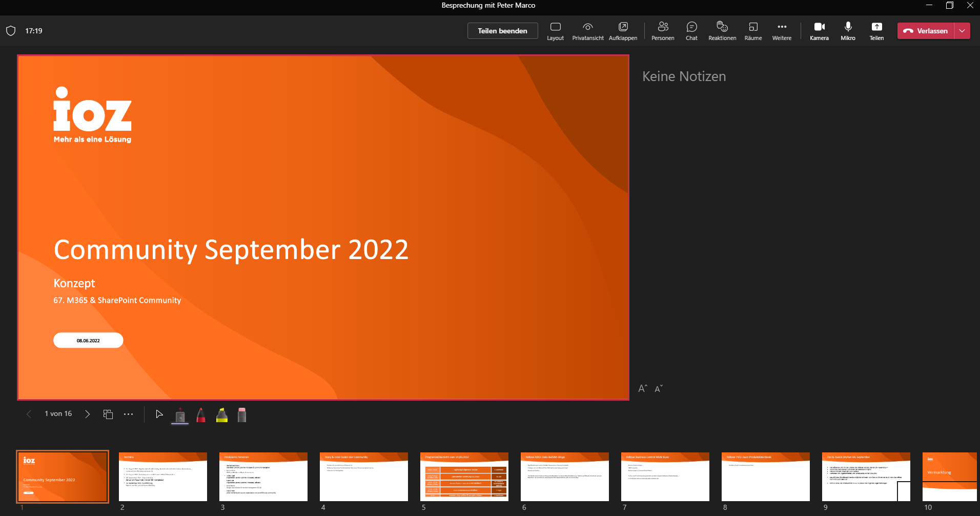Viewport: 980px width, 516px height.
Task: Leave meeting with Verlassen button
Action: point(926,31)
